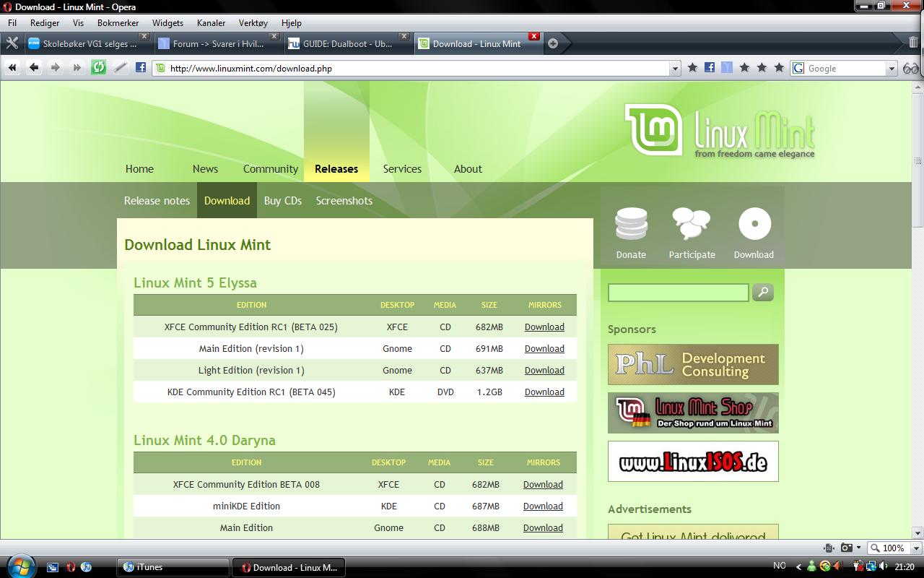Open the Windows Start menu orb
The width and height of the screenshot is (924, 578).
point(19,566)
